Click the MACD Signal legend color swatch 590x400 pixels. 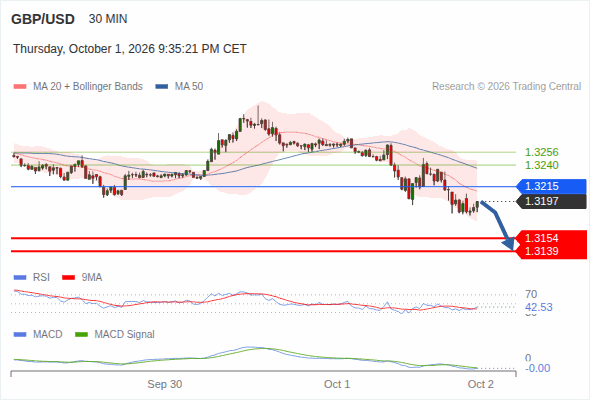pyautogui.click(x=81, y=335)
